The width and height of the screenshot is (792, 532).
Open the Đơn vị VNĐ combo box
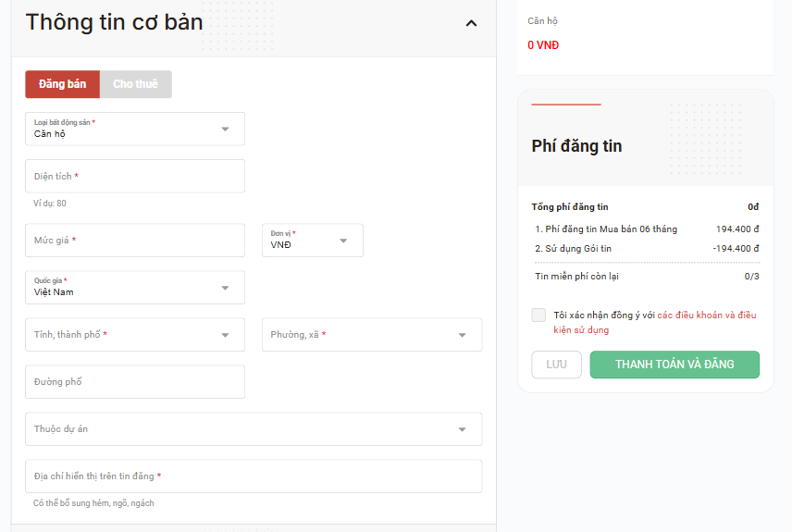[312, 240]
